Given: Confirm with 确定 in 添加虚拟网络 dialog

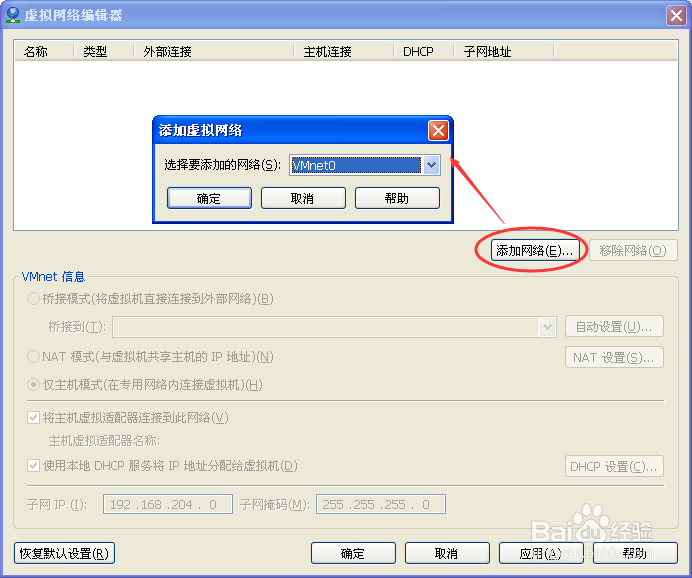Looking at the screenshot, I should point(209,198).
